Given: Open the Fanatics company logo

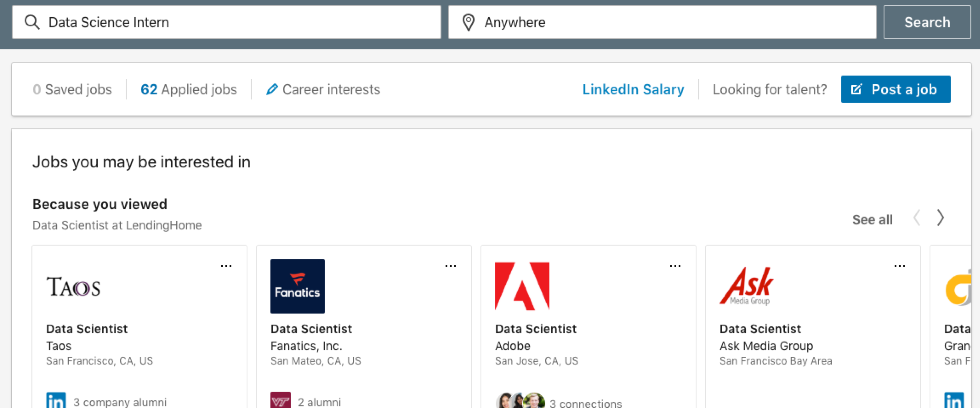Looking at the screenshot, I should [297, 286].
